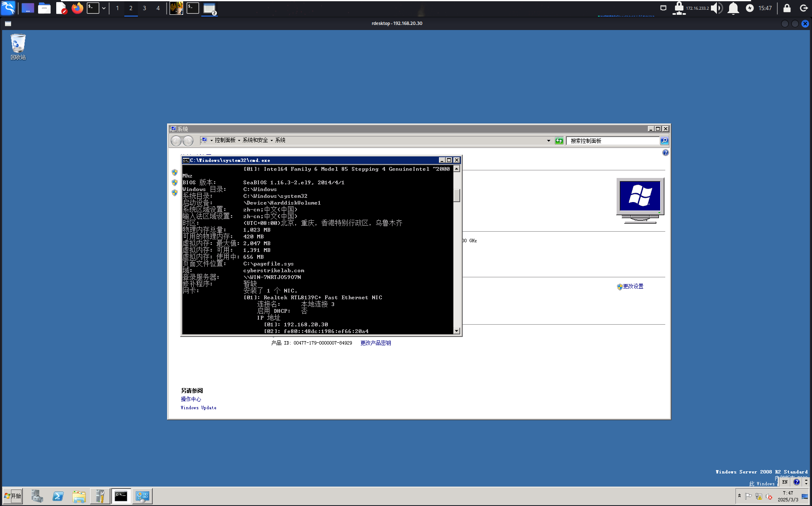This screenshot has height=506, width=812.
Task: Open Firefox from the Kali top panel
Action: [x=77, y=8]
